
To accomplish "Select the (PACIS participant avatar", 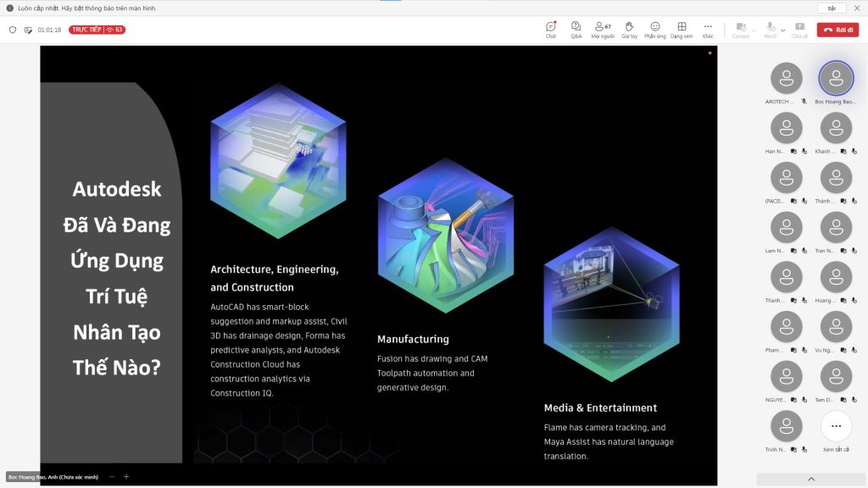I will pyautogui.click(x=786, y=178).
